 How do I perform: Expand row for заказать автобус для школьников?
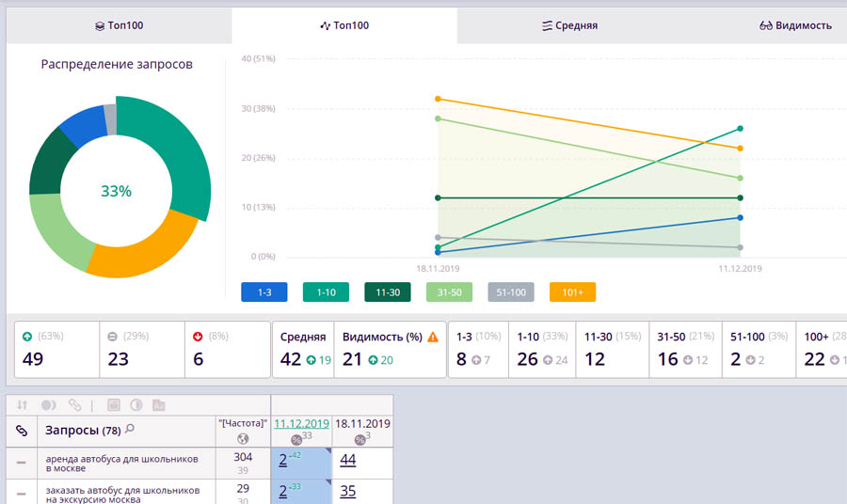pos(21,492)
